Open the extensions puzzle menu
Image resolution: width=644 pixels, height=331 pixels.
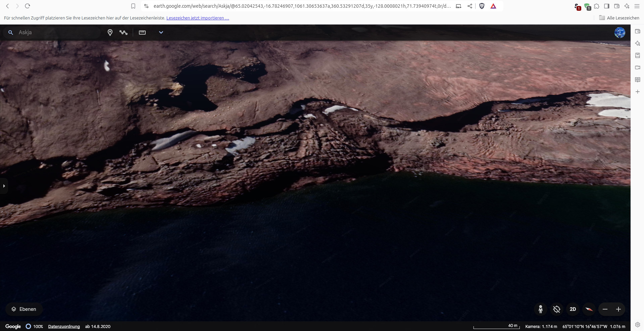pyautogui.click(x=597, y=6)
